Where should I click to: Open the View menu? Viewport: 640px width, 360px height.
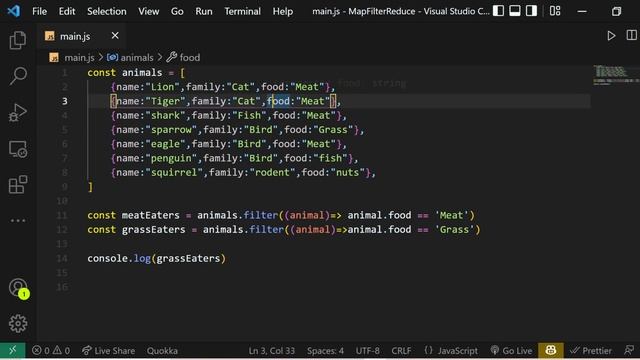click(149, 11)
